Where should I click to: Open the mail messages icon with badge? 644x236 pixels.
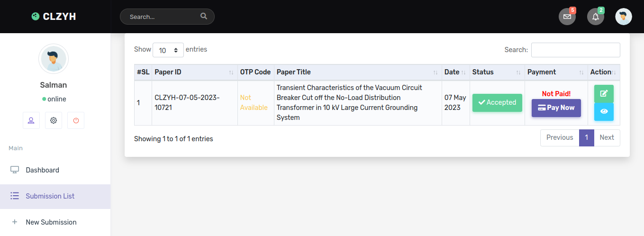[567, 17]
